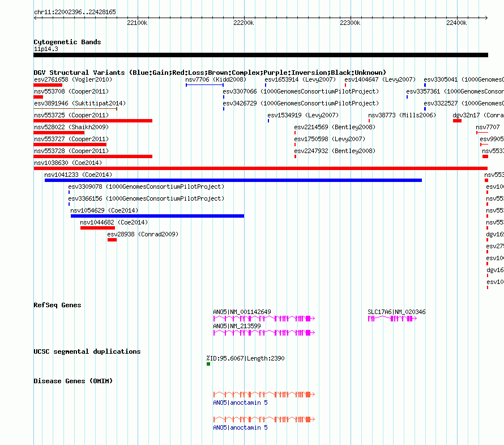Click the SLC17A6|NM_020346 label
Screen dimensions: 504x445
coord(396,312)
